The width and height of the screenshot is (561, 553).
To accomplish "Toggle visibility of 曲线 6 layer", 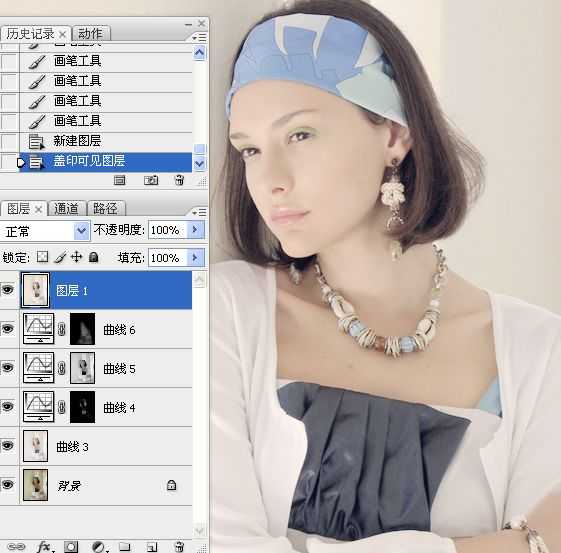I will coord(8,328).
